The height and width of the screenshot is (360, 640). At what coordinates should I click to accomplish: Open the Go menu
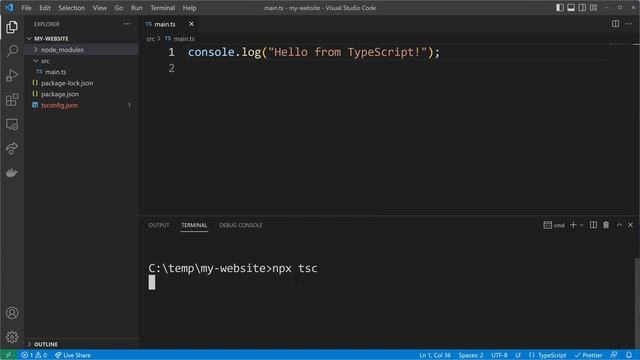tap(119, 8)
